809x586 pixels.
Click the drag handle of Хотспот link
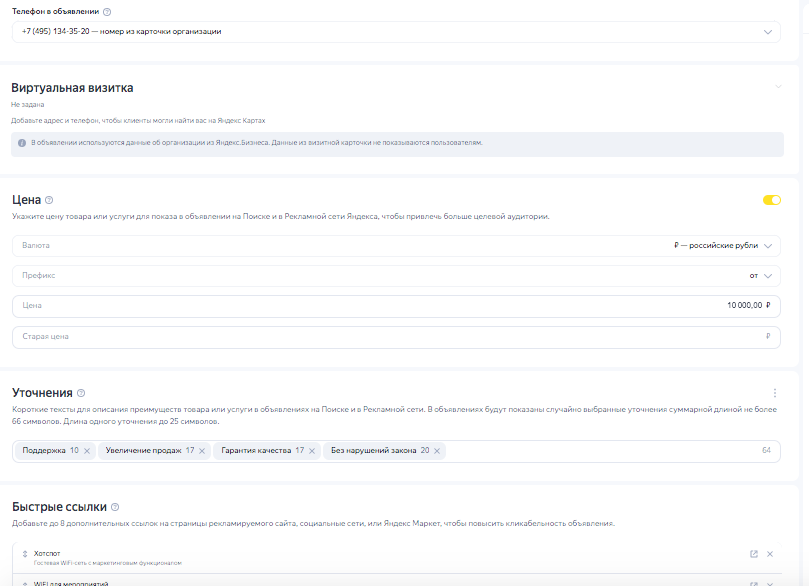[24, 554]
